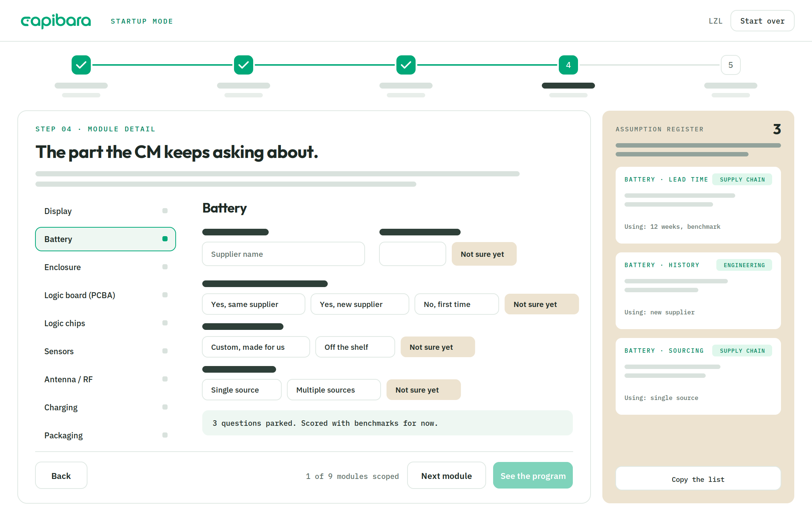The height and width of the screenshot is (521, 812).
Task: Click the ENGINEERING tag on History card
Action: coord(744,265)
